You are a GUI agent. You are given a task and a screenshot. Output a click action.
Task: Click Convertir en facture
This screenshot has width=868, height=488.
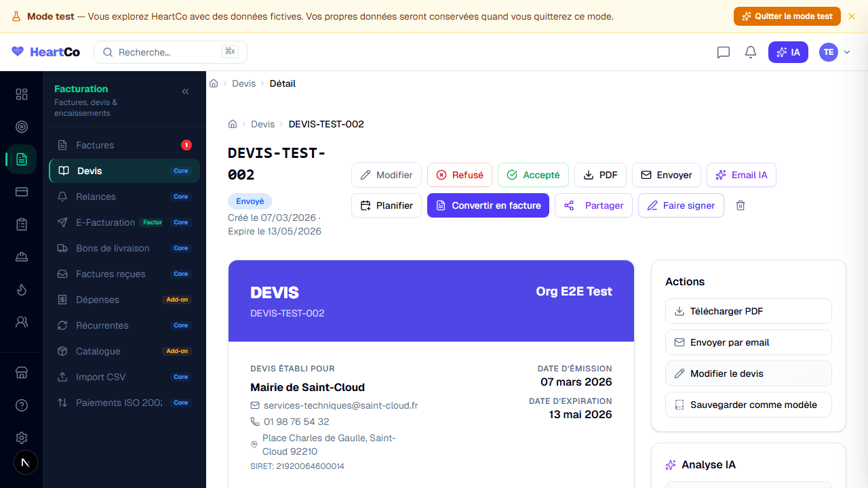click(x=488, y=205)
